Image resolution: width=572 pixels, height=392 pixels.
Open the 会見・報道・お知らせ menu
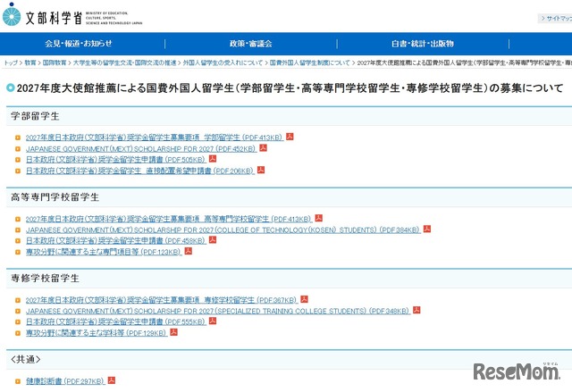click(x=79, y=44)
